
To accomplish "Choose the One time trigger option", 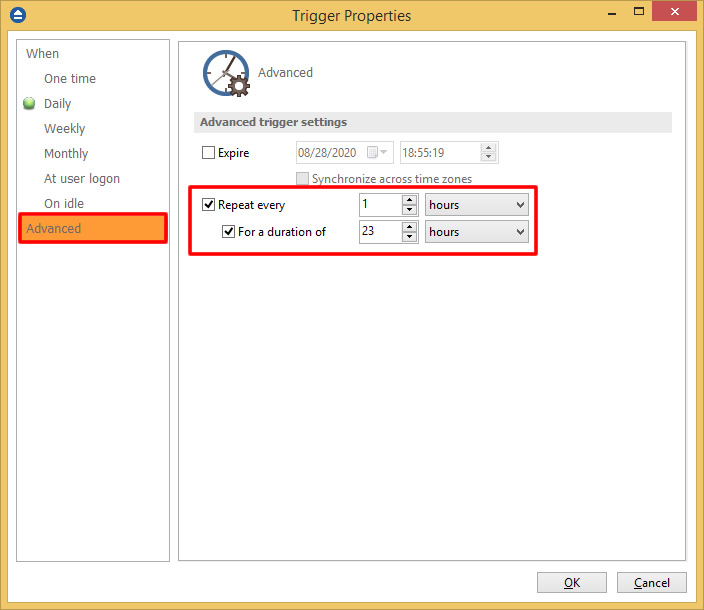I will [69, 79].
